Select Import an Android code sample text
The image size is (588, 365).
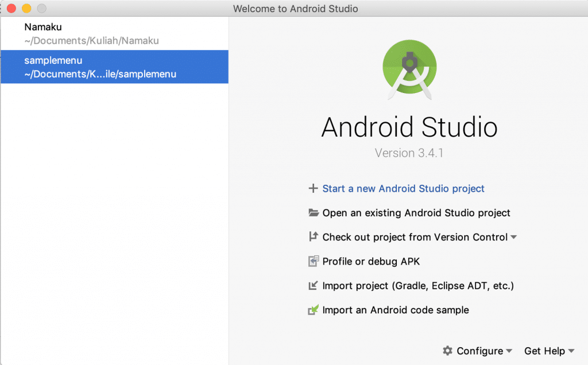pyautogui.click(x=396, y=310)
